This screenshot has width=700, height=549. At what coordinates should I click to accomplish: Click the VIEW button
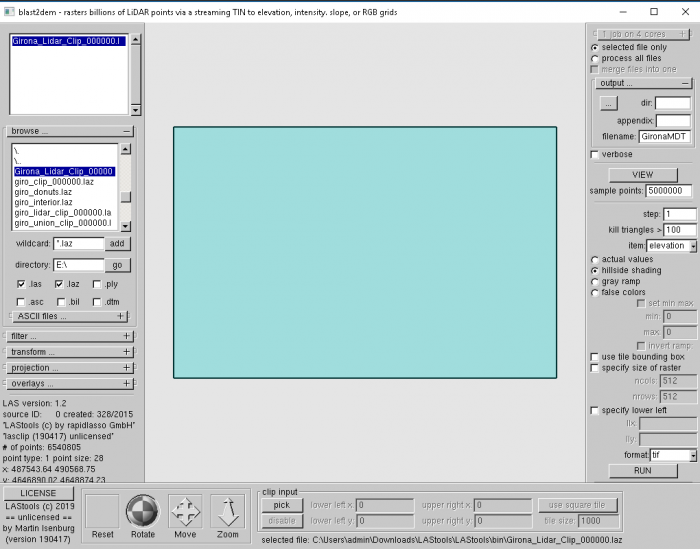tap(643, 174)
